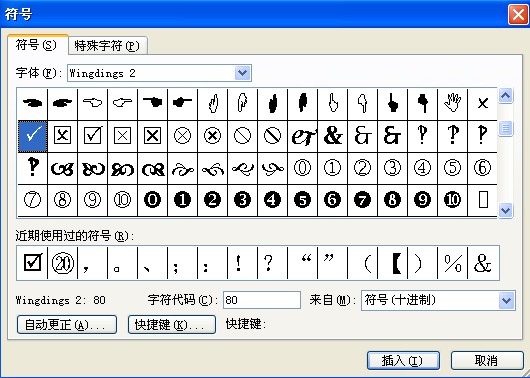The image size is (530, 378).
Task: Select the black circled 5 symbol
Action: click(x=302, y=200)
